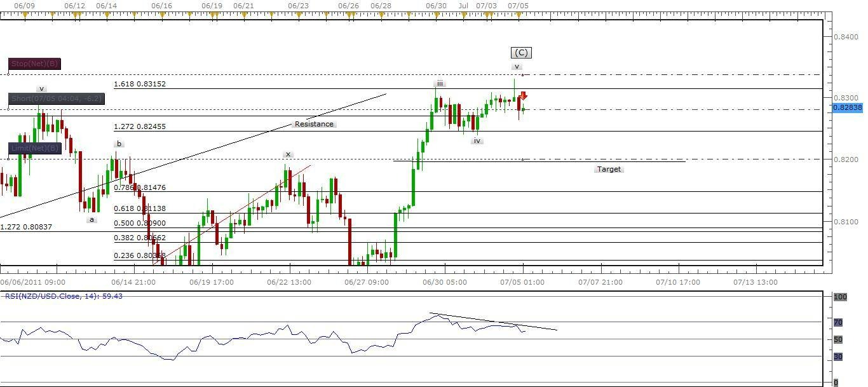This screenshot has height=387, width=868.
Task: Click the RSI 50 level label
Action: (838, 340)
